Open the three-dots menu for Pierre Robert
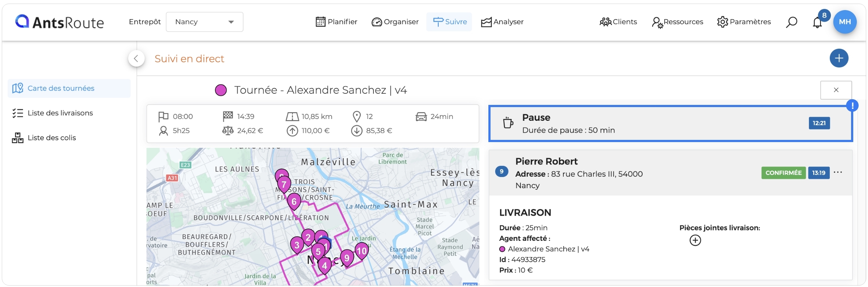Image resolution: width=868 pixels, height=287 pixels. 838,172
